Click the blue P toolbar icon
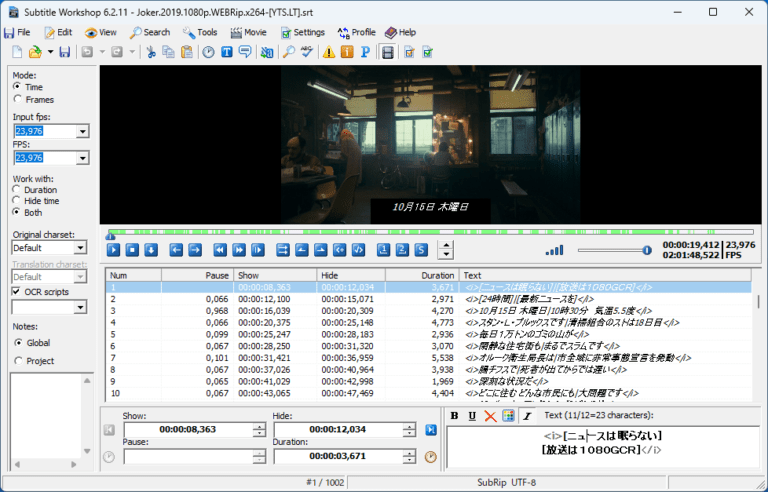 pyautogui.click(x=365, y=52)
